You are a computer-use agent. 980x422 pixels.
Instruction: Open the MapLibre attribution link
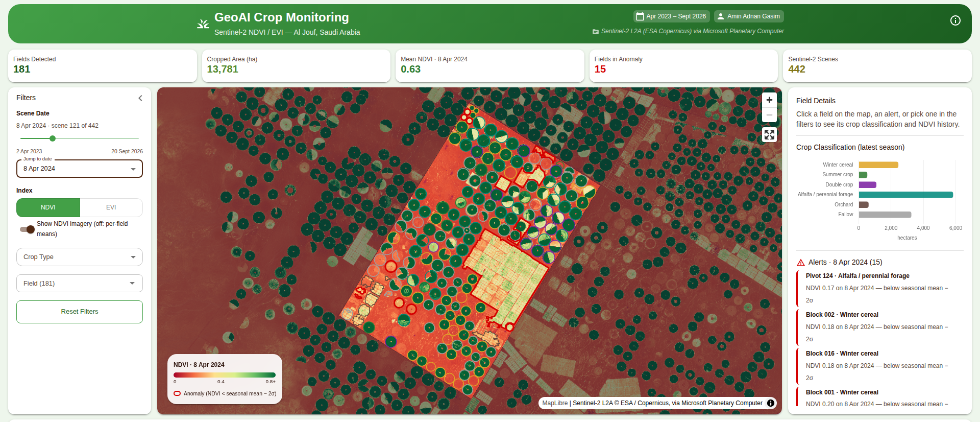pyautogui.click(x=555, y=403)
